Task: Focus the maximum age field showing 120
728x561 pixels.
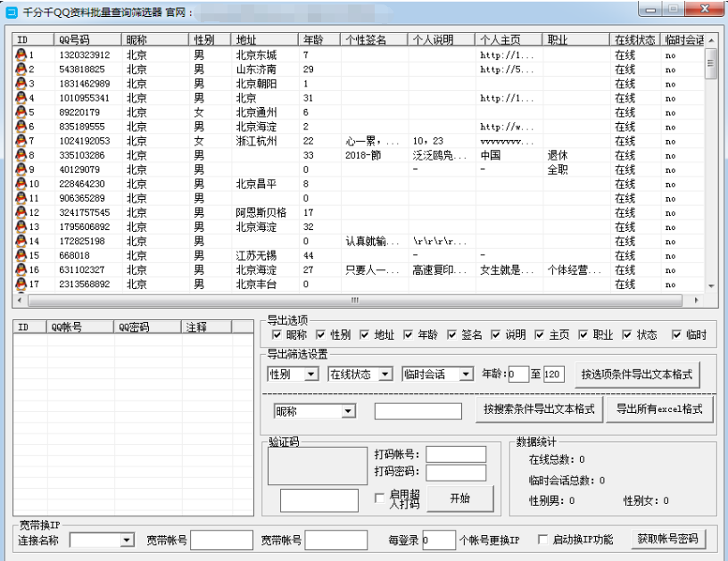Action: 554,374
